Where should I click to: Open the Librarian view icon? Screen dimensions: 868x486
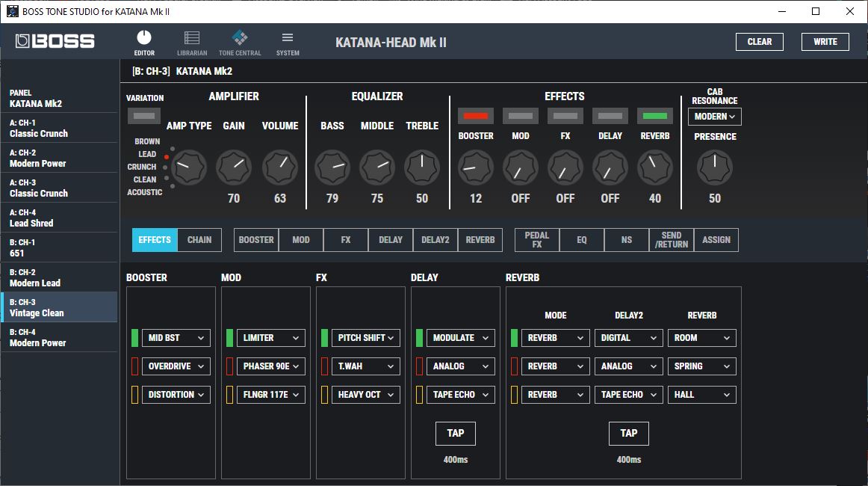(192, 37)
